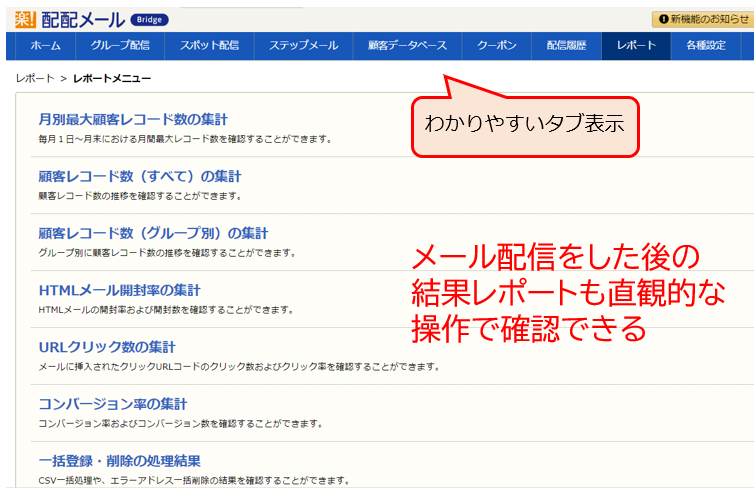Click description HTMLメールの開封率および開封数
This screenshot has height=488, width=754.
[166, 310]
